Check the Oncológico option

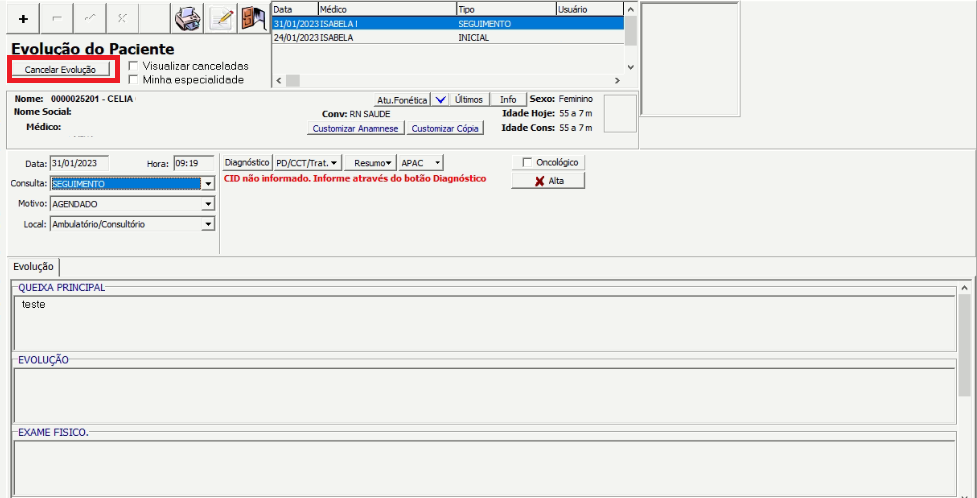click(x=527, y=162)
